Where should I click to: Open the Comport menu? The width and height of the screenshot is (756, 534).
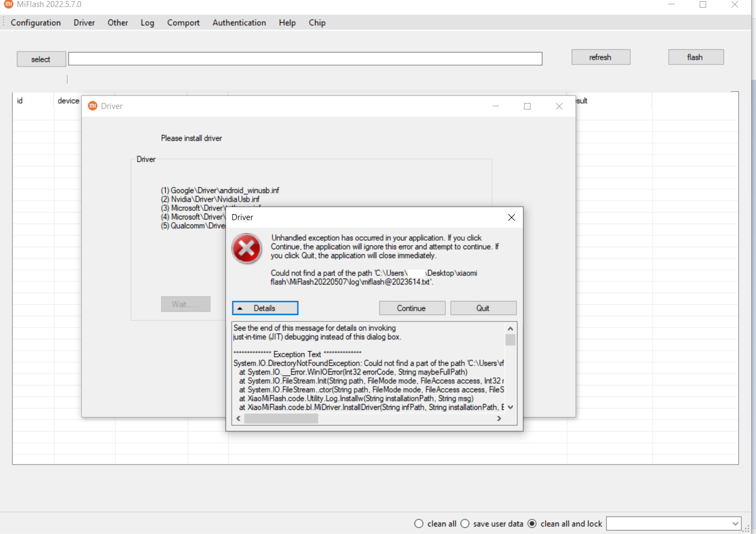tap(183, 23)
